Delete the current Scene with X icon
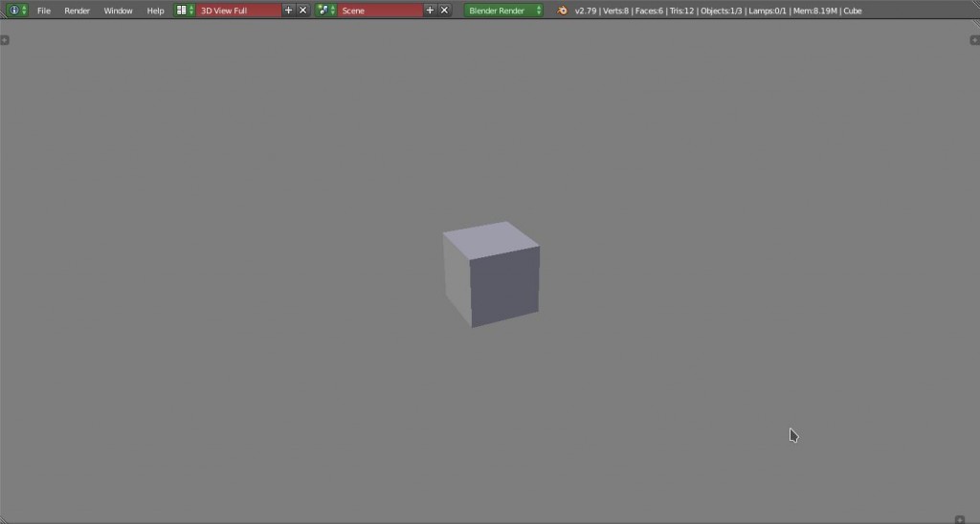This screenshot has width=980, height=524. click(444, 11)
